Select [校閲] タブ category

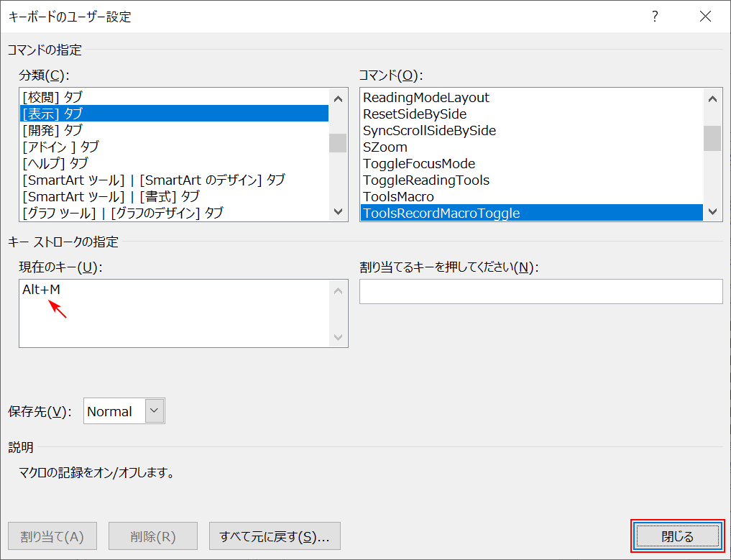pos(52,97)
